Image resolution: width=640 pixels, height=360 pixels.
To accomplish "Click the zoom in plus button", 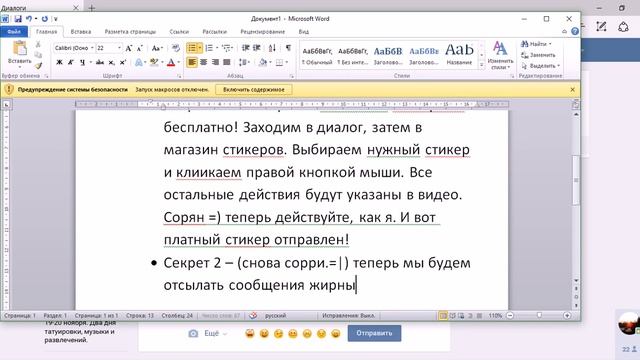I will (x=567, y=316).
